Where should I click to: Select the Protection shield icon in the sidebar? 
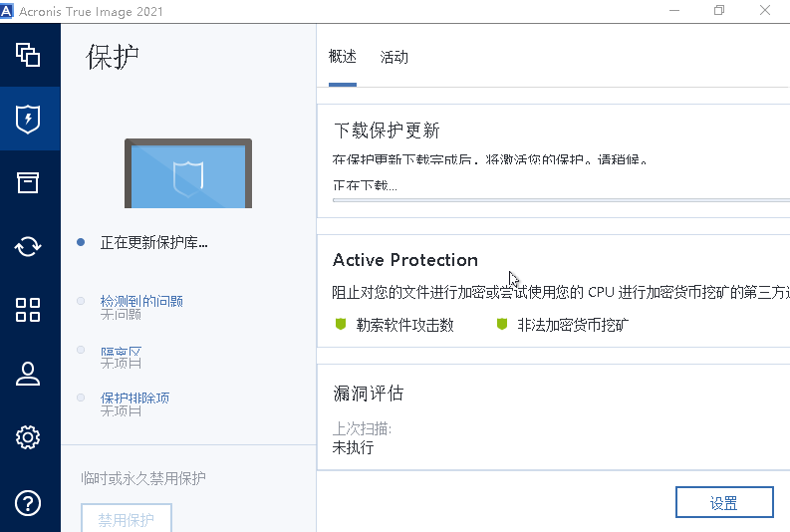(28, 119)
